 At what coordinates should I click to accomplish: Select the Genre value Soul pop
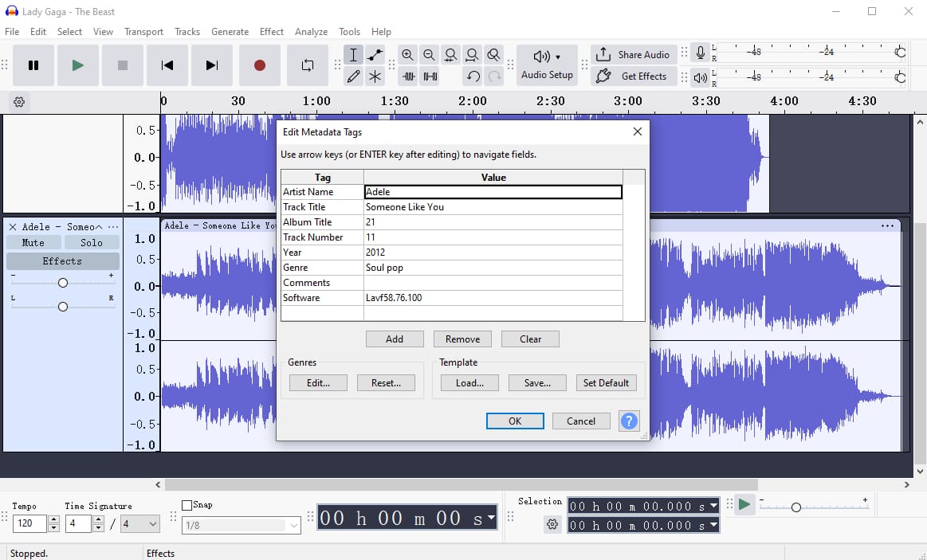click(x=493, y=268)
